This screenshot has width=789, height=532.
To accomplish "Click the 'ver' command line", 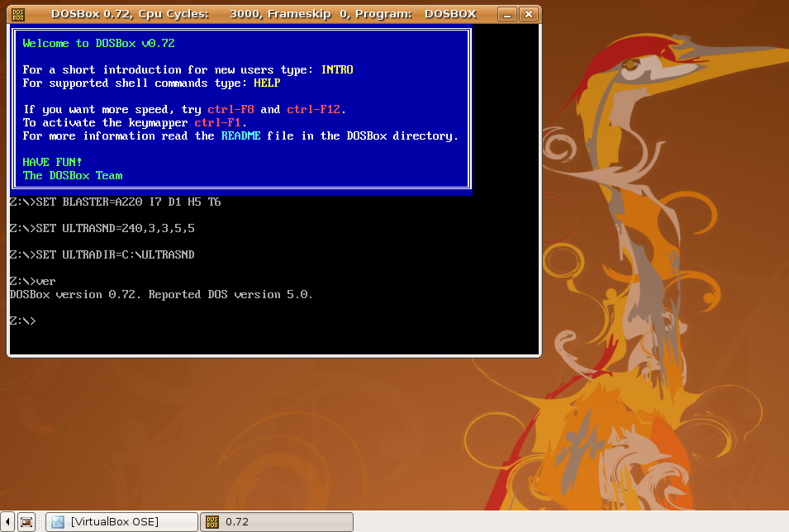I will [x=33, y=281].
